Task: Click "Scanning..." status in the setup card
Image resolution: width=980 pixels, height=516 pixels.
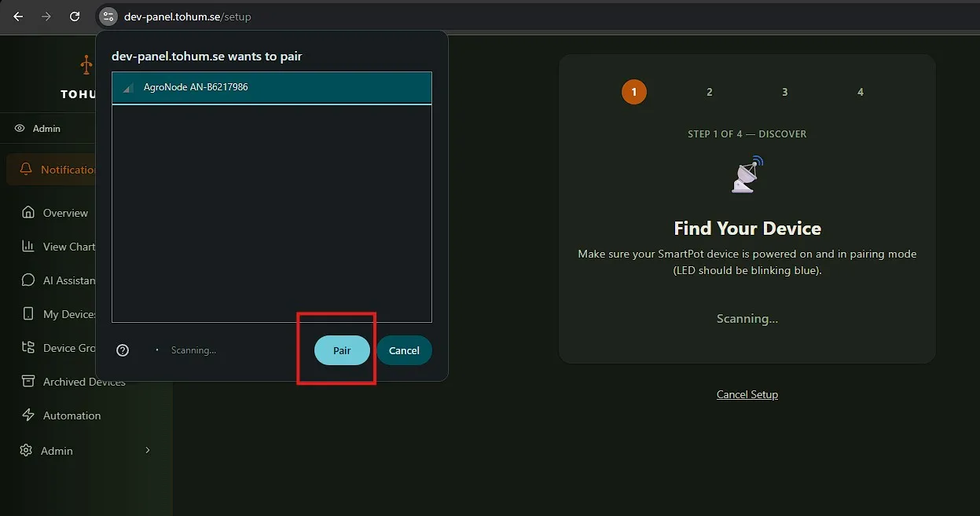Action: pyautogui.click(x=747, y=319)
